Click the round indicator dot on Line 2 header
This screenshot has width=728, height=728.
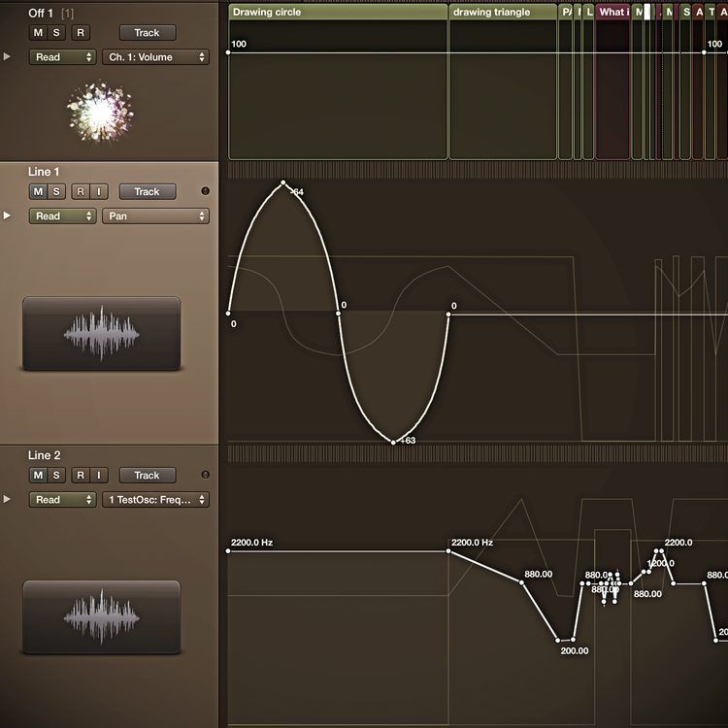pos(205,475)
